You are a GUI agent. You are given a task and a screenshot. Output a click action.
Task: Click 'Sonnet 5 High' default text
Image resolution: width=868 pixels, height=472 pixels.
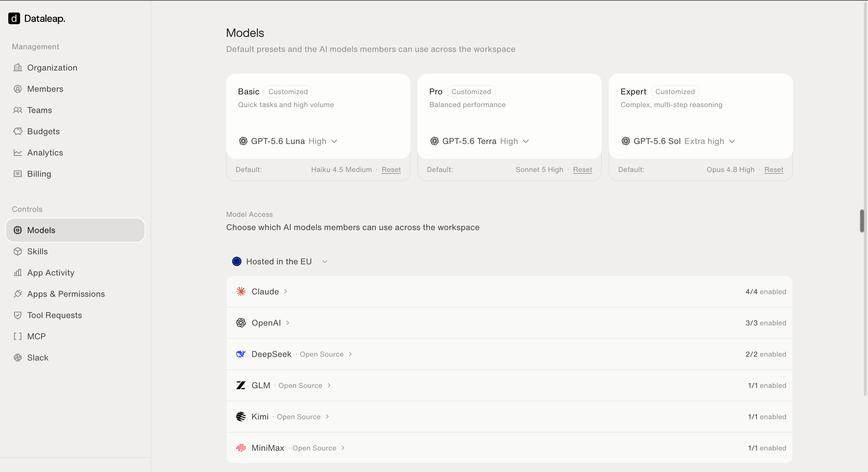tap(539, 170)
